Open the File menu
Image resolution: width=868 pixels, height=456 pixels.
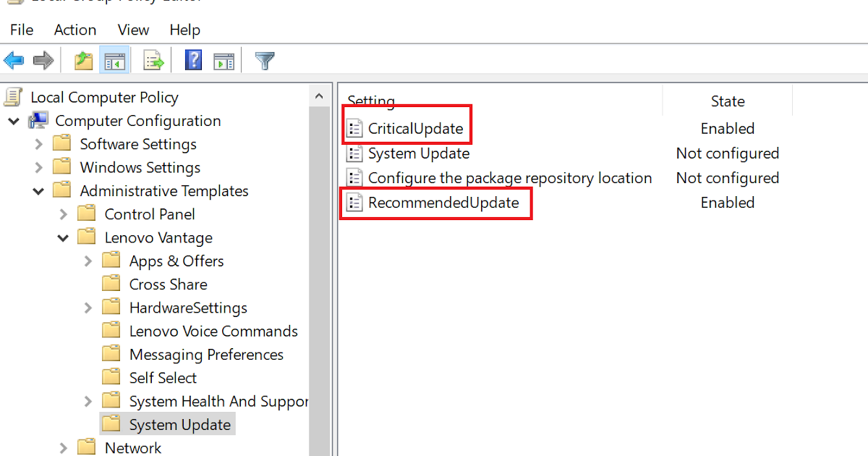(22, 30)
